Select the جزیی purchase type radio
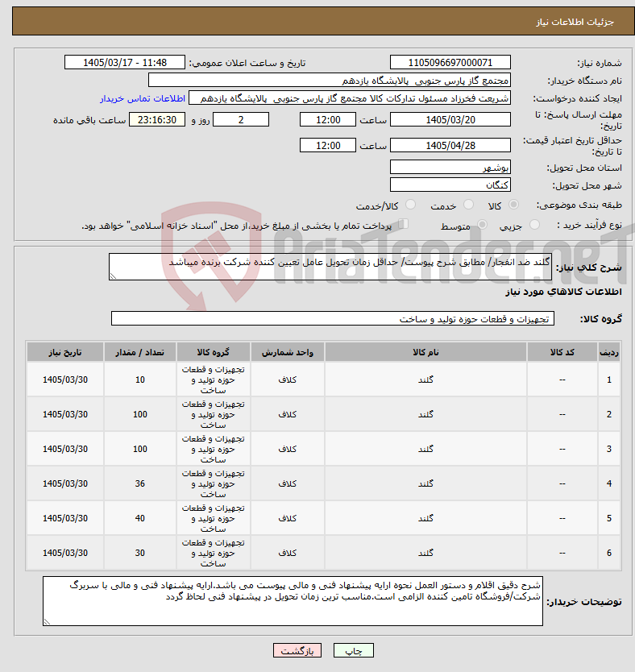Viewport: 635px width, 672px height. pos(534,225)
